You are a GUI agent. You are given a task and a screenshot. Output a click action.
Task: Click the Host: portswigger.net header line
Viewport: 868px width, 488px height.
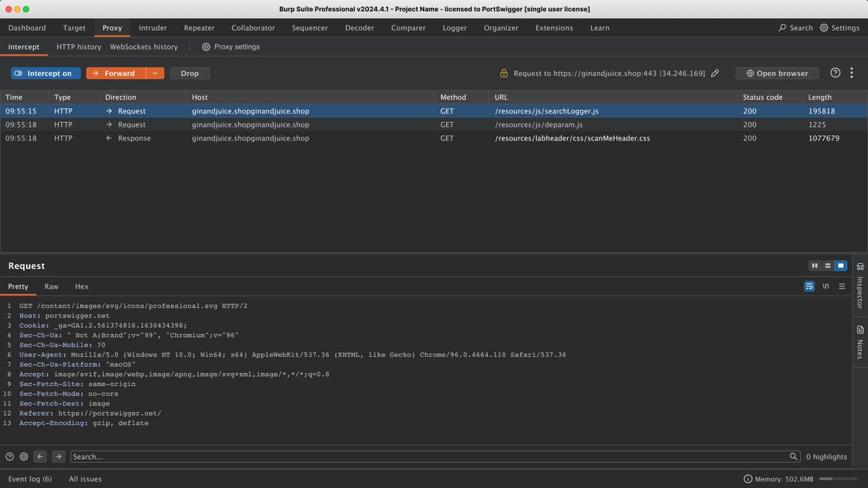[x=64, y=316]
